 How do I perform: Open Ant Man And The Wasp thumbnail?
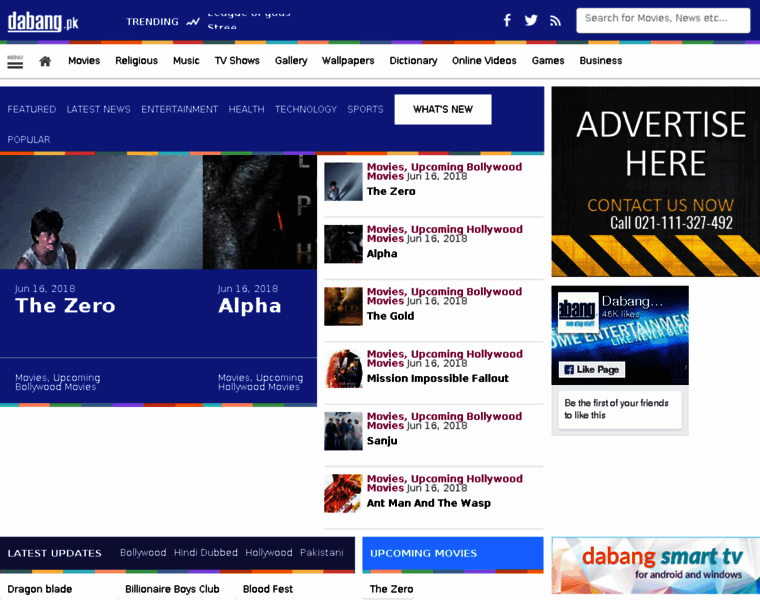[343, 493]
